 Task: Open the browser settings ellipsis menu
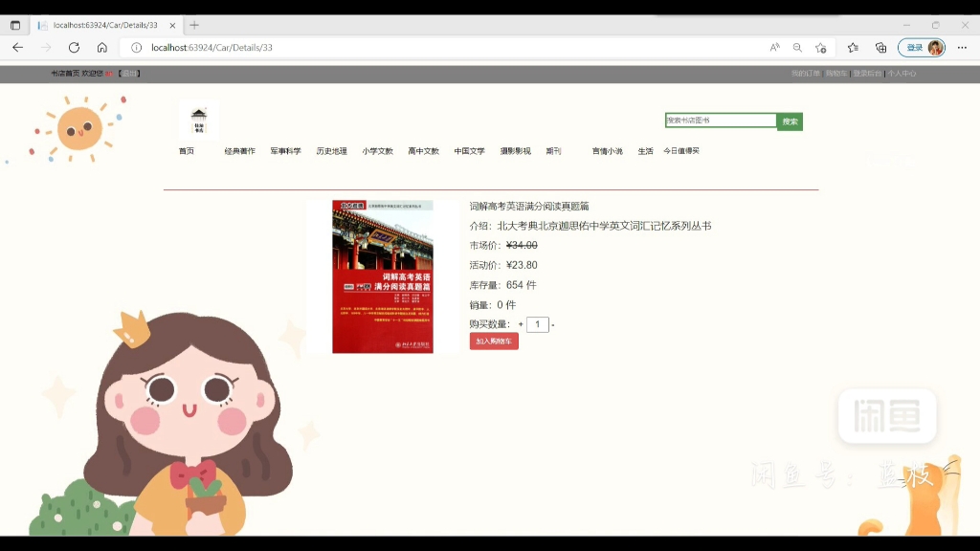(962, 46)
